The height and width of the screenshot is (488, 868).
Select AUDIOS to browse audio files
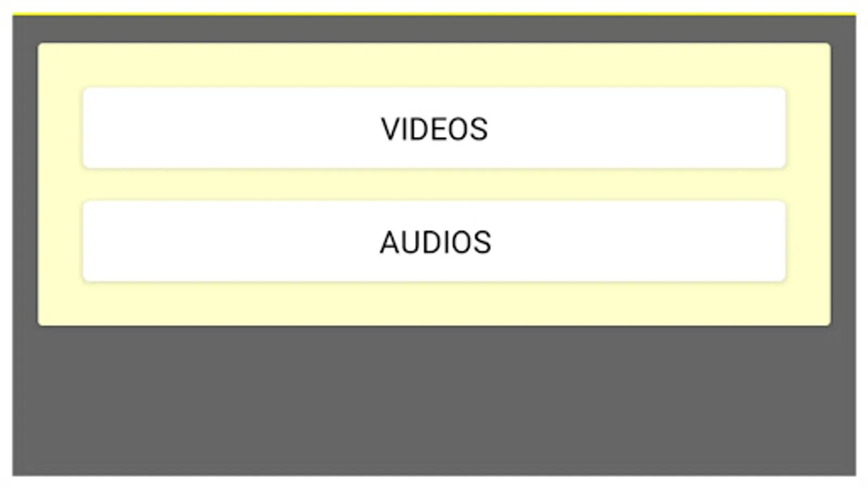[434, 241]
